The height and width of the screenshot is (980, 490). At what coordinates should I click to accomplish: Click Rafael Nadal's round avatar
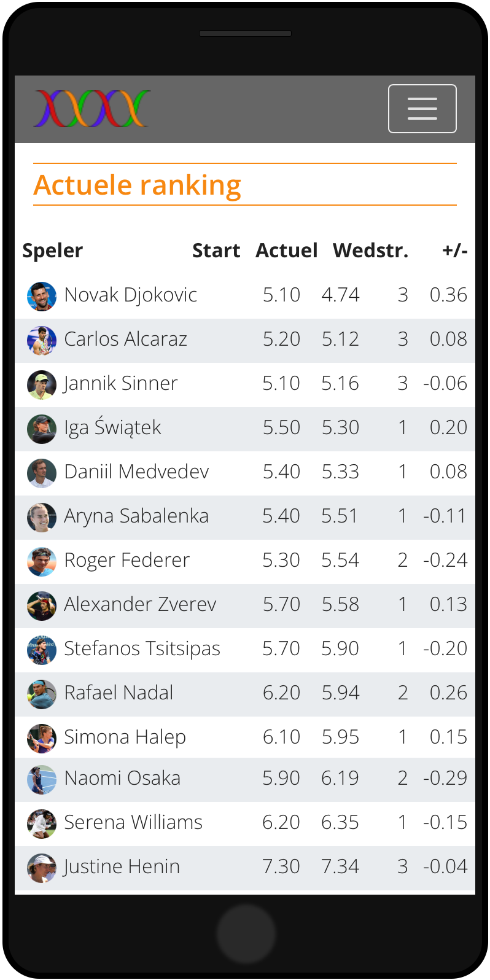(42, 694)
